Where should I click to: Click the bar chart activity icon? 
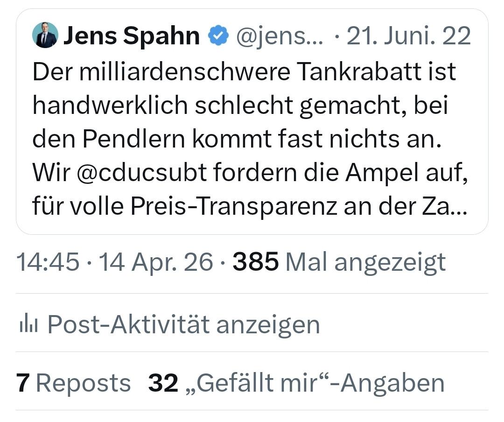point(28,324)
